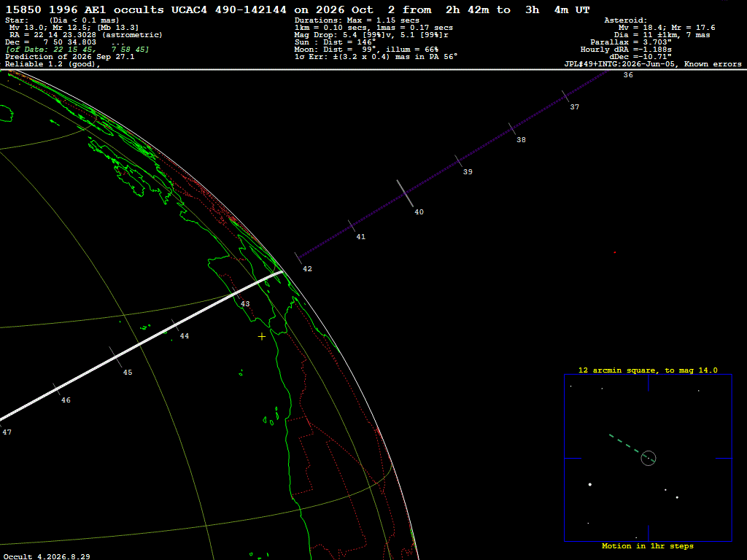Click the small red dot right of the path
The image size is (747, 560).
click(x=614, y=252)
